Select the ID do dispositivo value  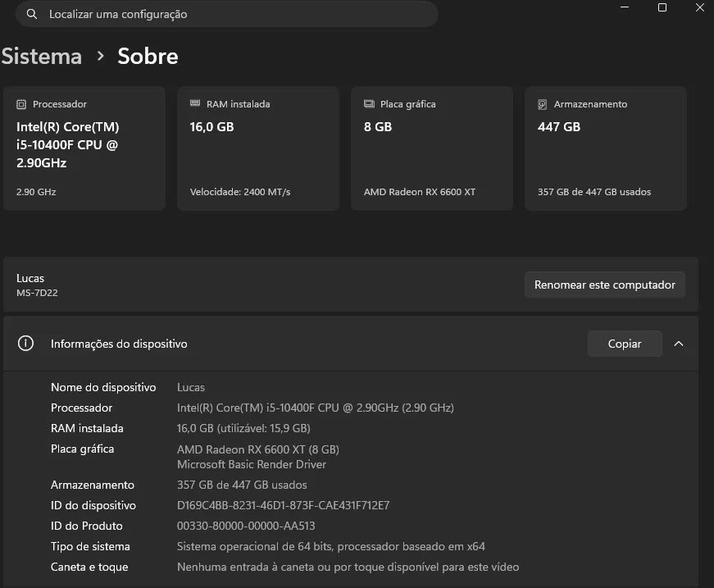[x=284, y=505]
